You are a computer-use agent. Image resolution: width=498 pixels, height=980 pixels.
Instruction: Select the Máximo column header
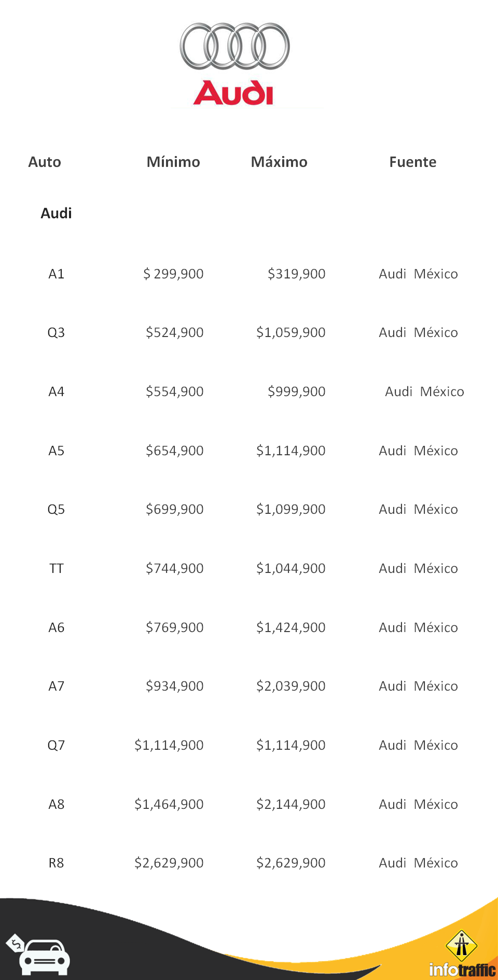[x=279, y=162]
